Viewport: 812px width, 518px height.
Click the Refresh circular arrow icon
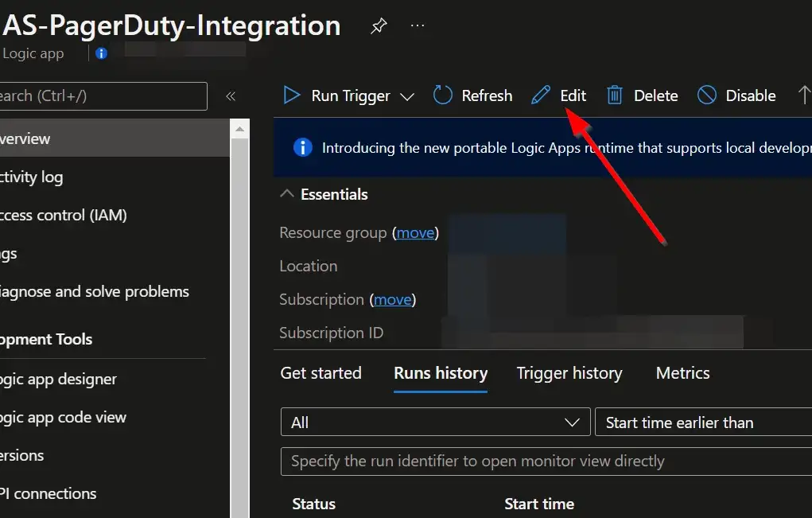442,95
